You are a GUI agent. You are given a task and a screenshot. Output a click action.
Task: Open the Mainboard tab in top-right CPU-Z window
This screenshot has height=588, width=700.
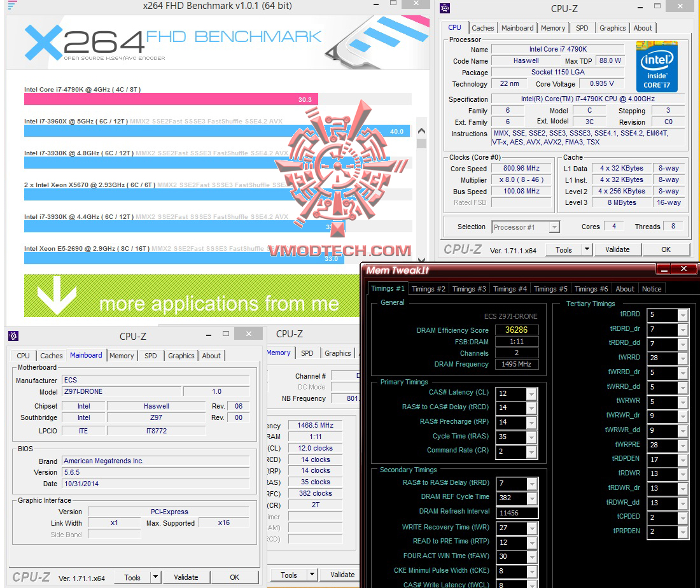517,27
